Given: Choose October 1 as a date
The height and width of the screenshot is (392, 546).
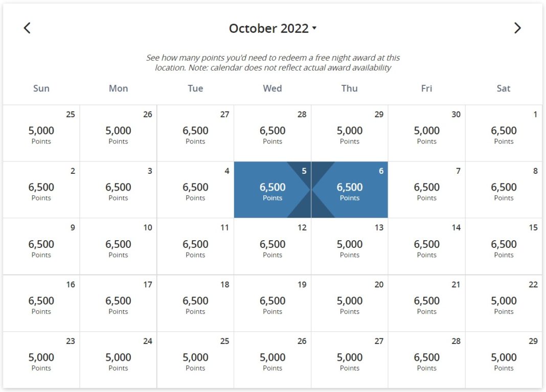Looking at the screenshot, I should click(504, 132).
